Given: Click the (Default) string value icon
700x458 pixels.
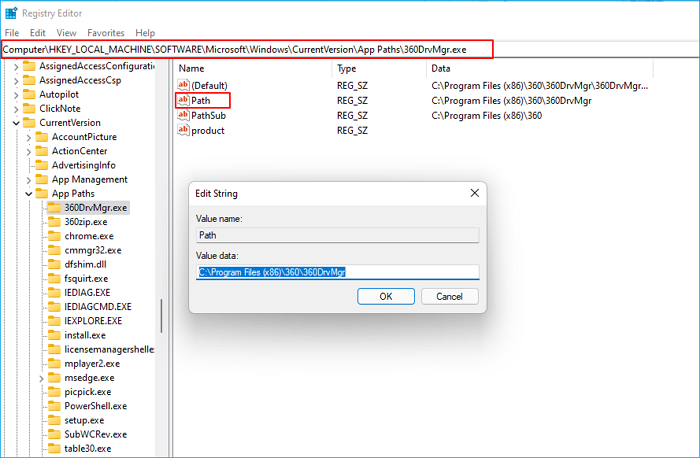Looking at the screenshot, I should coord(183,85).
